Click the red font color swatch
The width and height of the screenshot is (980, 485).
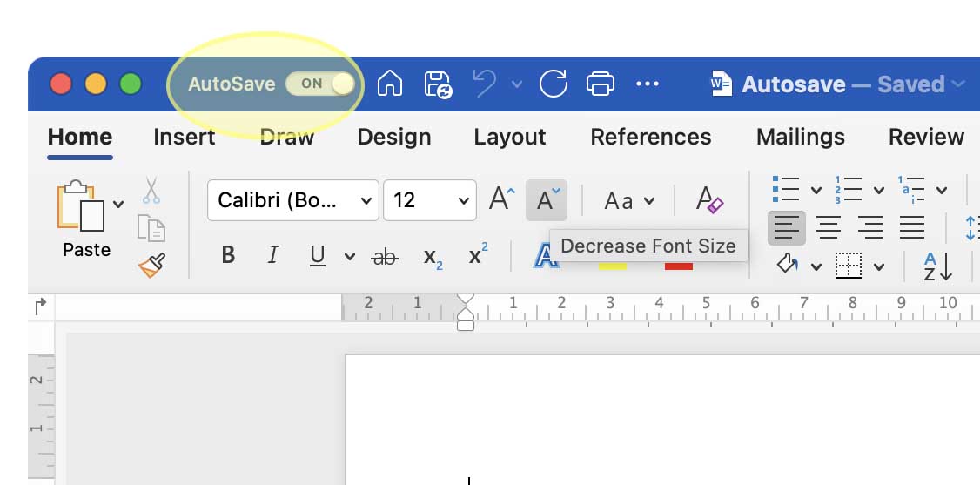coord(679,266)
